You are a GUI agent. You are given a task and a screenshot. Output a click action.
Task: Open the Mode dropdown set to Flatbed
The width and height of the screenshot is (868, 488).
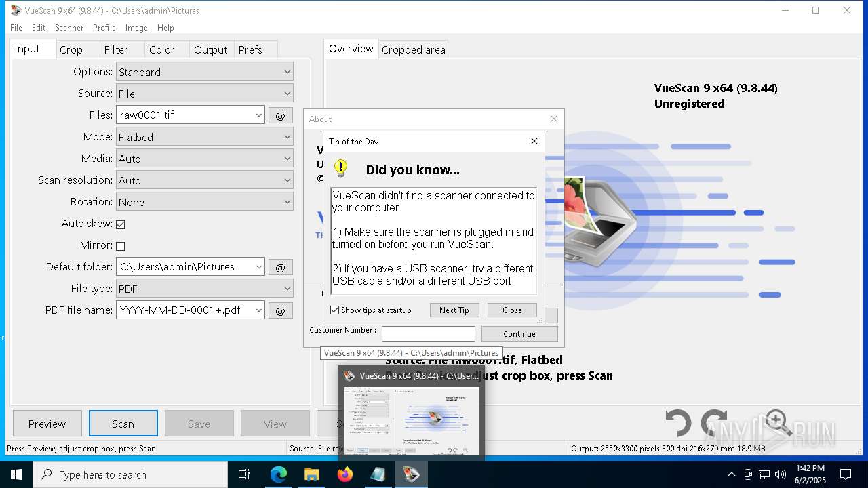205,137
